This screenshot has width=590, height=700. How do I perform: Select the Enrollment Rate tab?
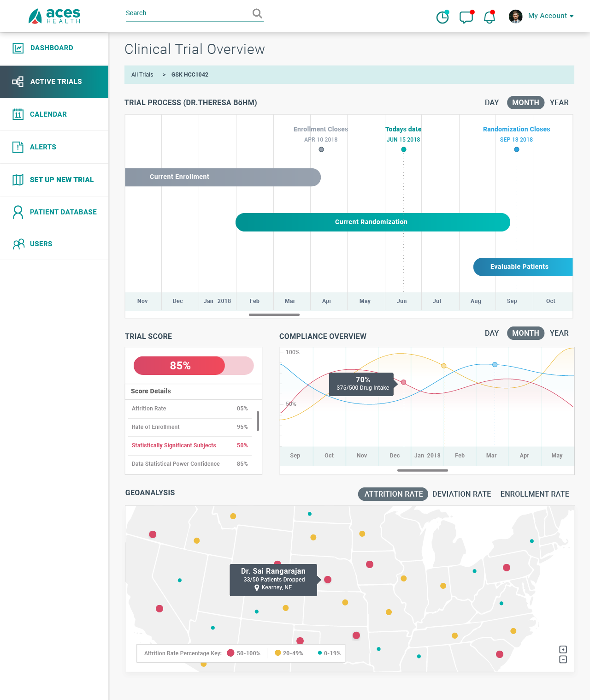[x=534, y=494]
